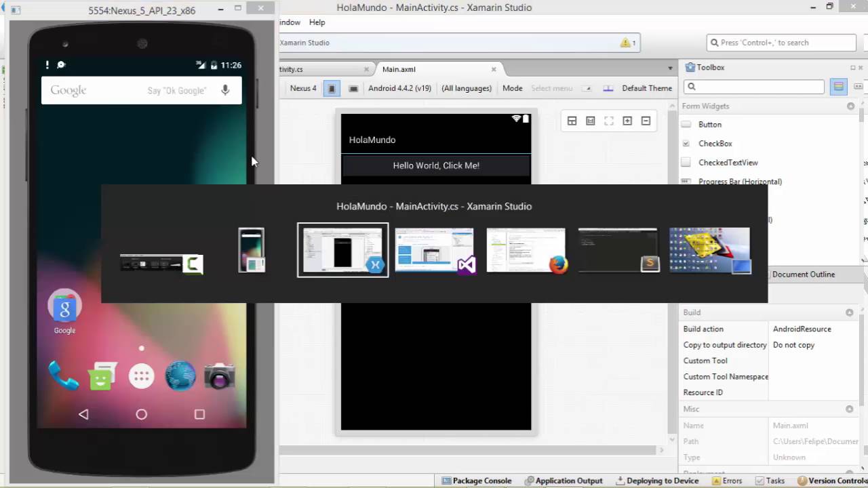Image resolution: width=868 pixels, height=488 pixels.
Task: Select Desktop thumbnail in task switcher
Action: [710, 250]
